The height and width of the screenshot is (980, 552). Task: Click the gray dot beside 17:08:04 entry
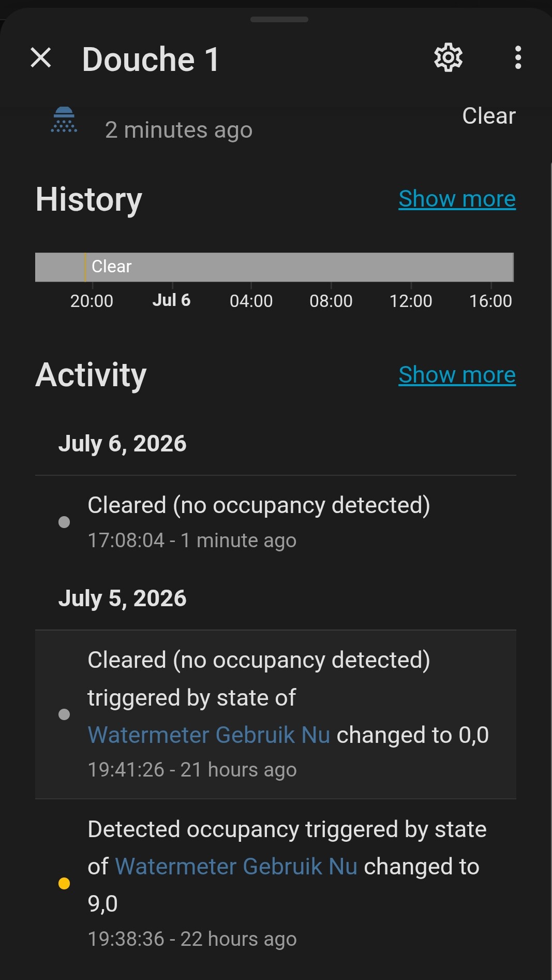point(64,522)
